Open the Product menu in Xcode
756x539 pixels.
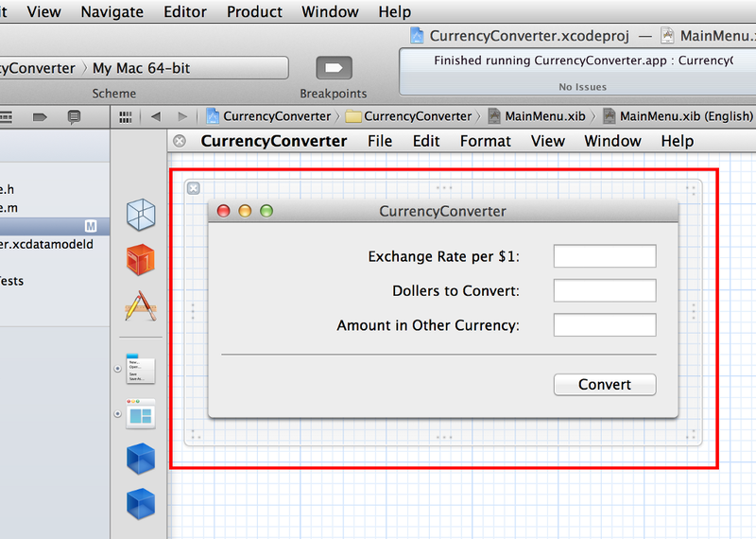[x=254, y=12]
